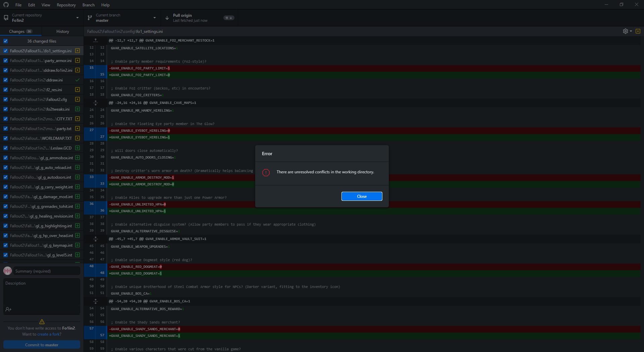Select added line GVAR_ENABLE_EYEBOT_HIRELING=1
This screenshot has width=644, height=352.
pos(374,137)
